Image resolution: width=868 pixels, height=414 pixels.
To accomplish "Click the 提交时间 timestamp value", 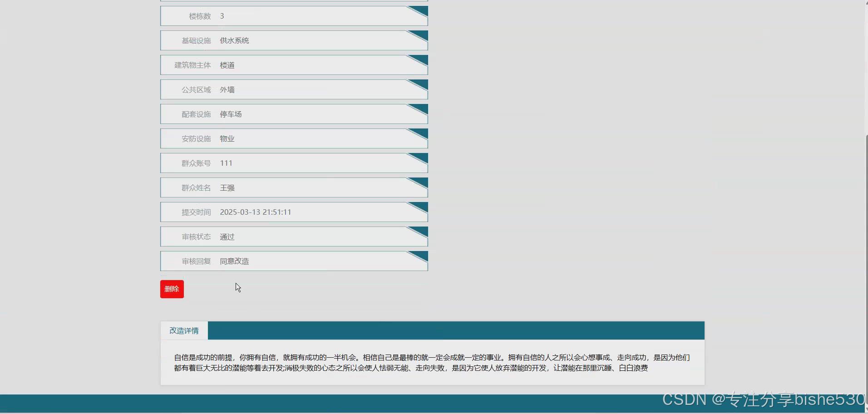I will [256, 212].
